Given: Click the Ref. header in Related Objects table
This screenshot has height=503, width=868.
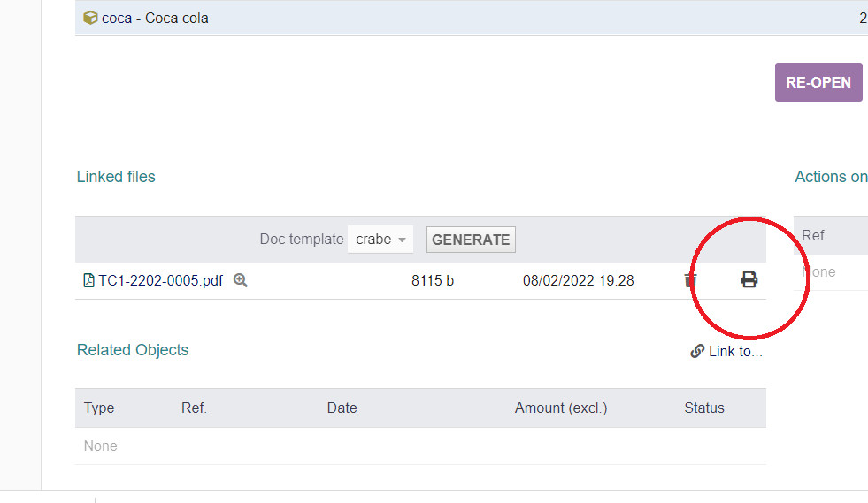Looking at the screenshot, I should tap(194, 408).
